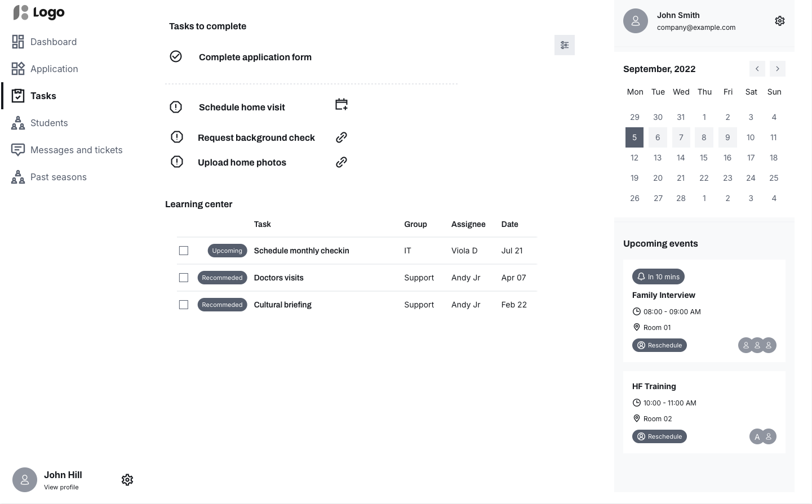Open View profile link under John Hill
Viewport: 812px width, 504px height.
tap(61, 487)
